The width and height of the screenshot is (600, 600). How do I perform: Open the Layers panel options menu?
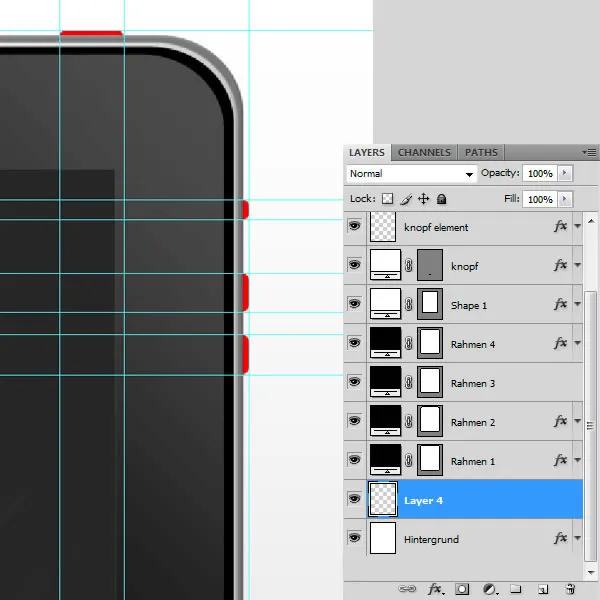click(589, 152)
